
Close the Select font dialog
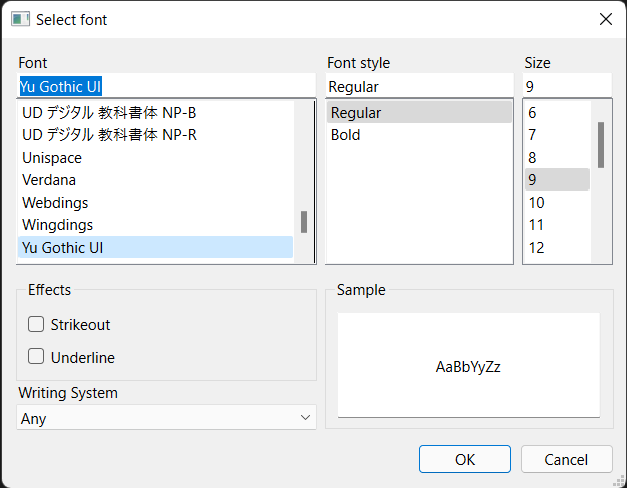[x=605, y=19]
